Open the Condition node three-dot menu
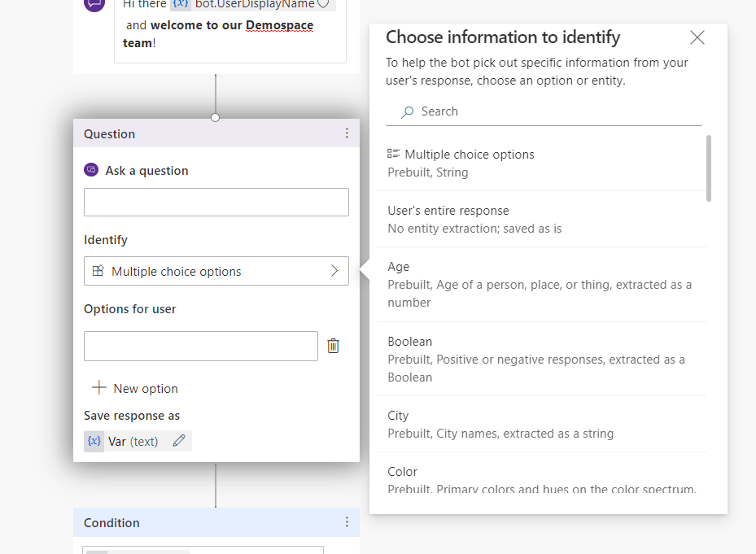 pos(347,522)
